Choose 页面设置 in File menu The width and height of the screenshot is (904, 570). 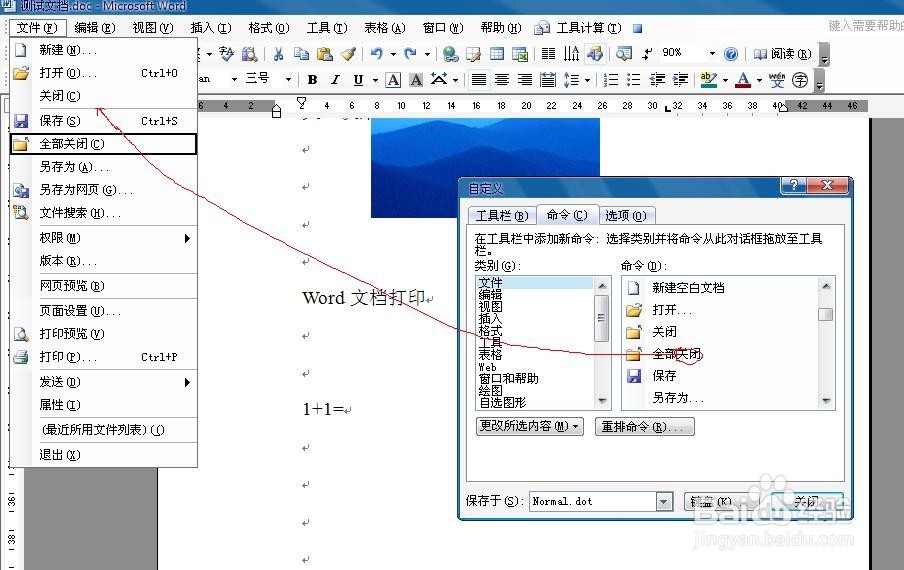pos(103,311)
